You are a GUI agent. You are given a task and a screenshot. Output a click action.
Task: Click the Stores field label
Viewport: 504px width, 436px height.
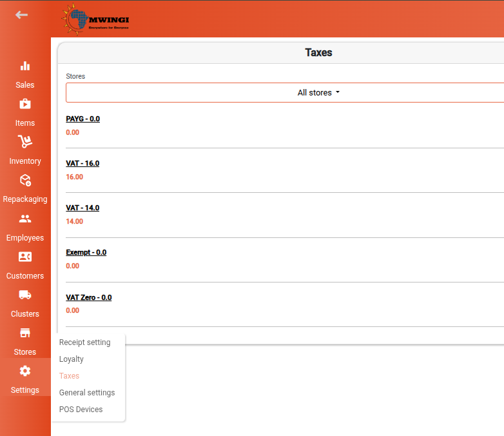[75, 76]
